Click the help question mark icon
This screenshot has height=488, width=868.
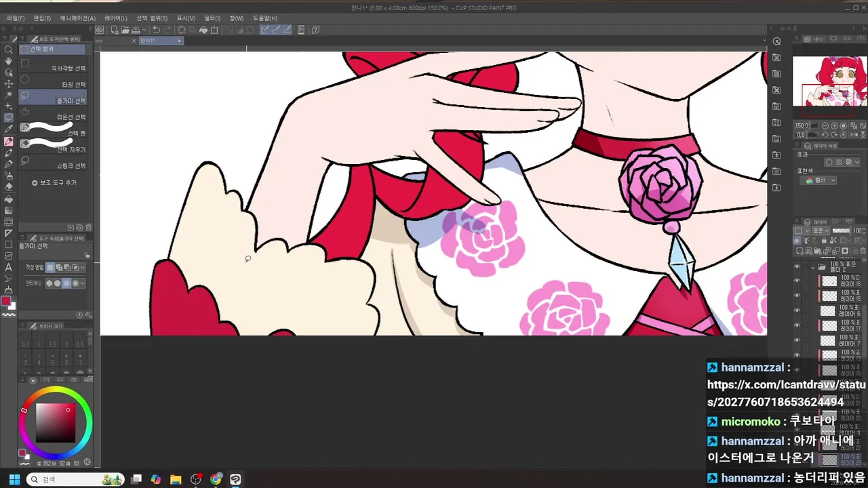click(317, 30)
